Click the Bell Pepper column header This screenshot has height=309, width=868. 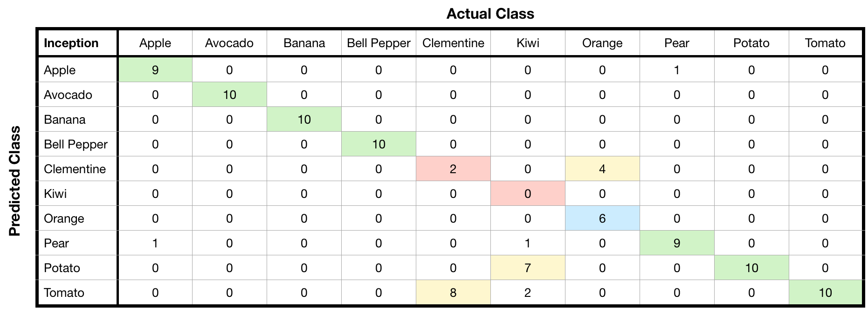point(379,43)
